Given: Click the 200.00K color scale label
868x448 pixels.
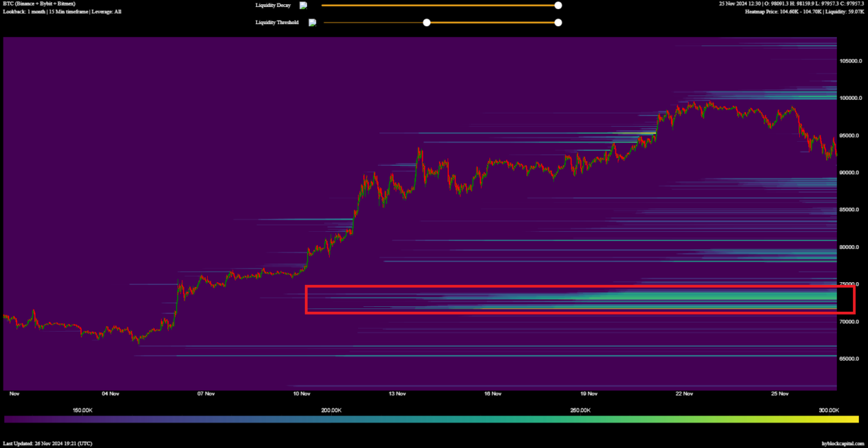Looking at the screenshot, I should point(331,410).
